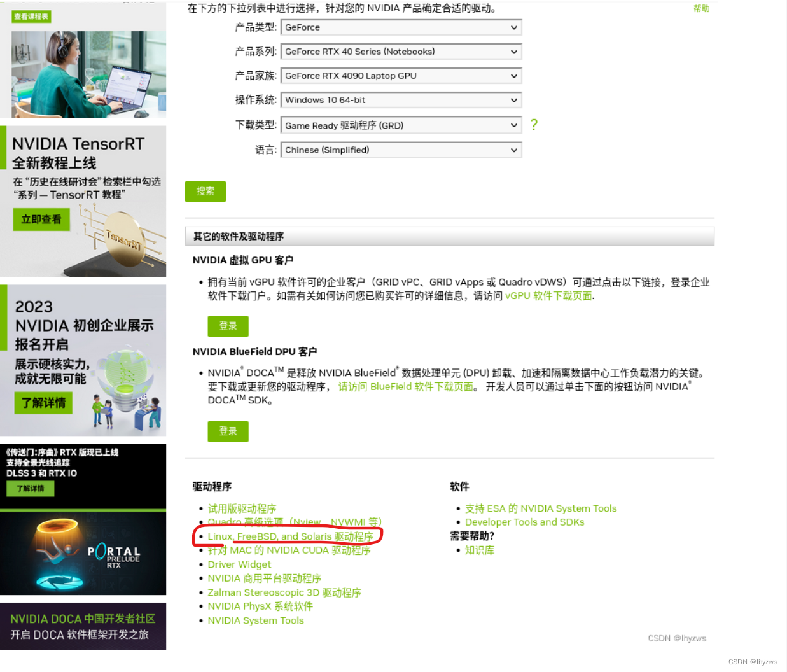The width and height of the screenshot is (787, 672).
Task: Expand the 下载类型 Game Ready dropdown
Action: (401, 125)
